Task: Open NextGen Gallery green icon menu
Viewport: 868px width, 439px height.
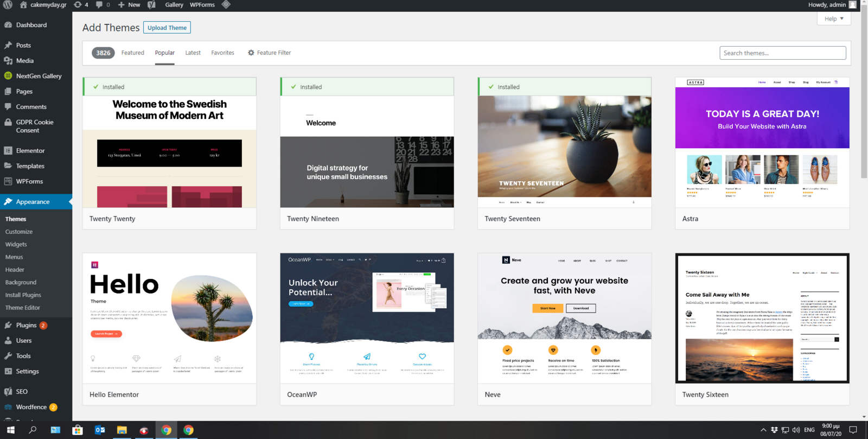Action: click(x=36, y=76)
